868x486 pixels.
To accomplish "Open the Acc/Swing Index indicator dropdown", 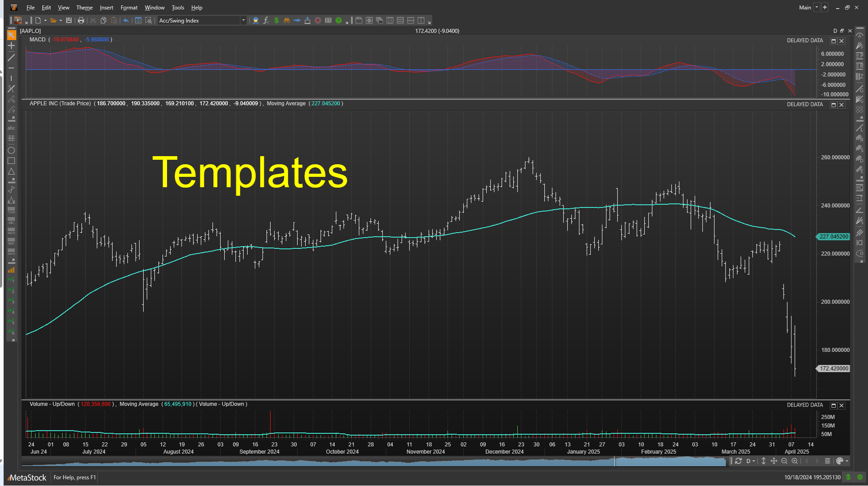I will [243, 20].
